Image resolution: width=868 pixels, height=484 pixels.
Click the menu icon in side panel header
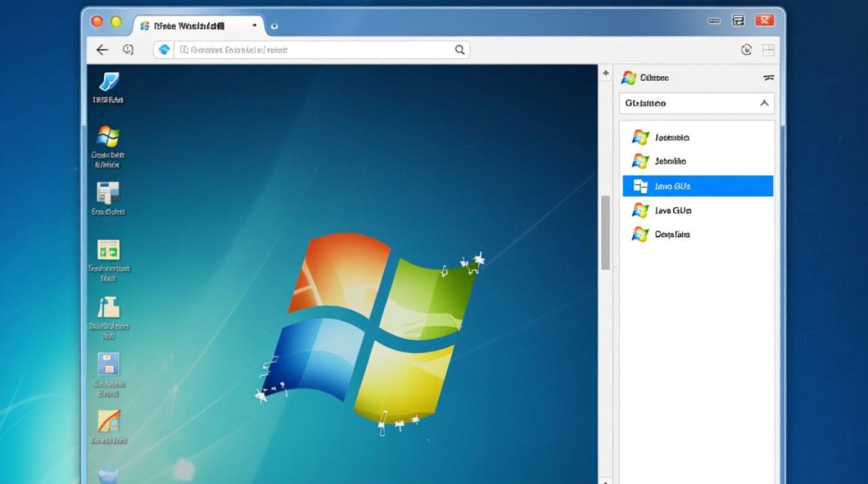click(x=769, y=77)
